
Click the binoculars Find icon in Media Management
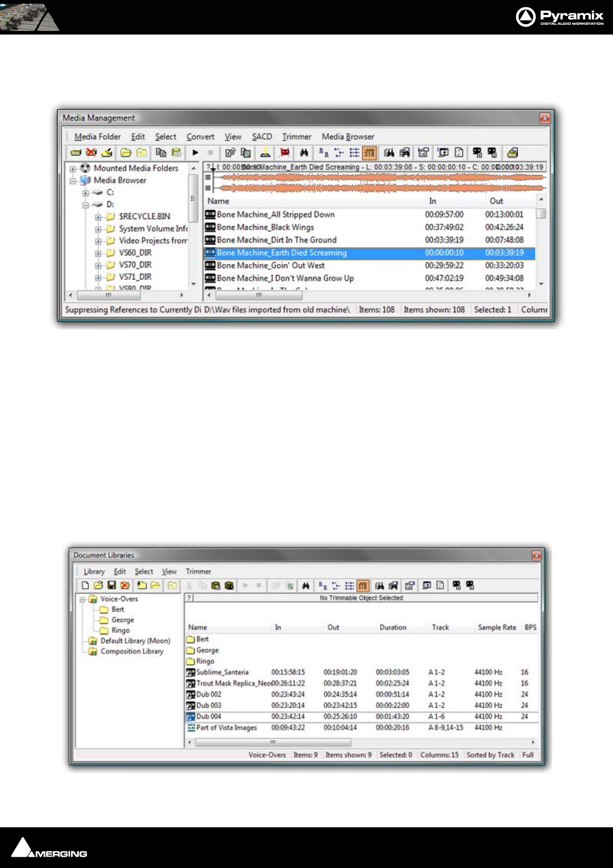coord(304,153)
